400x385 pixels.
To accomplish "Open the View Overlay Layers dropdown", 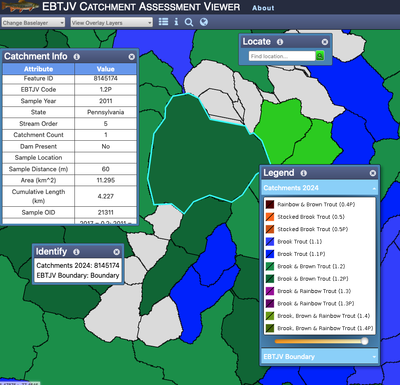I will pos(112,23).
